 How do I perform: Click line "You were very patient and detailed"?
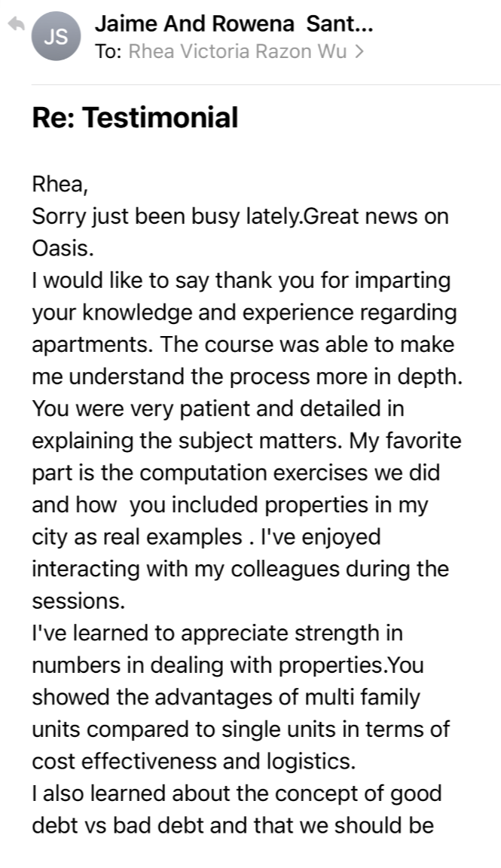(x=218, y=408)
